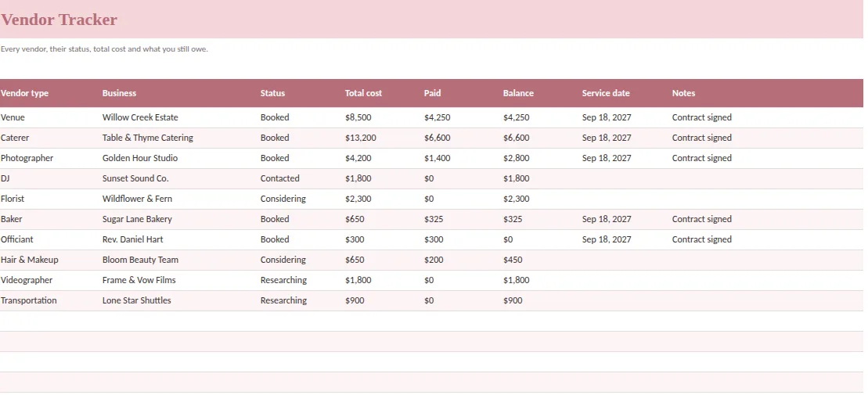Image resolution: width=868 pixels, height=395 pixels.
Task: Select the Caterer vendor type cell
Action: point(15,138)
